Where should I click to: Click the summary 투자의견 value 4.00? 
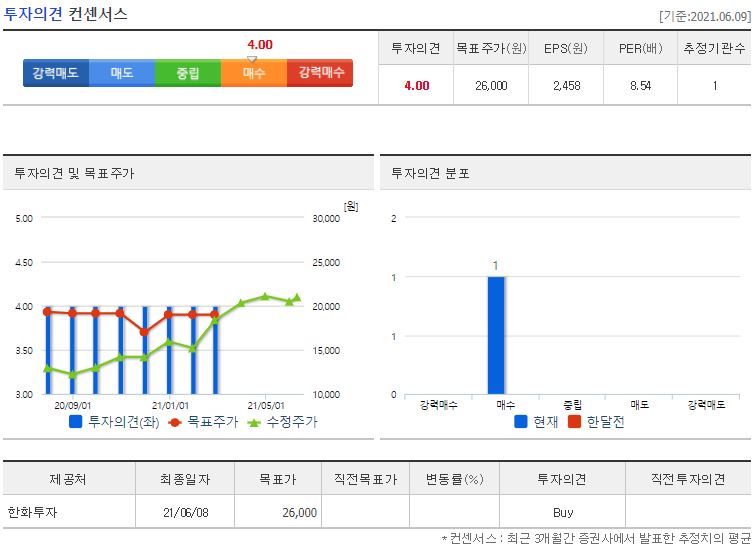point(417,86)
